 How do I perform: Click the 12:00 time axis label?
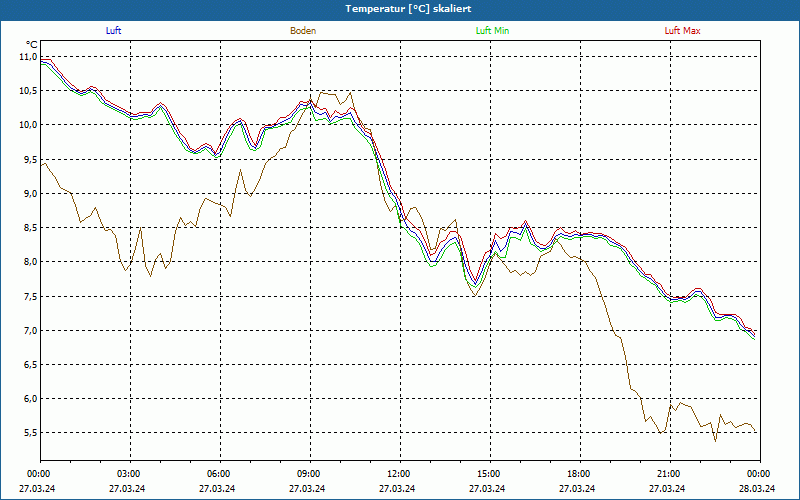[400, 474]
